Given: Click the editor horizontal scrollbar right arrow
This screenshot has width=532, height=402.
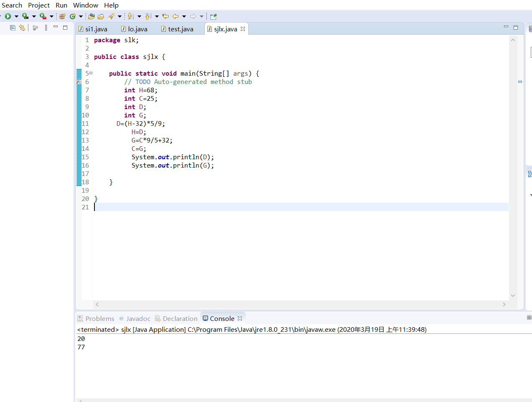Looking at the screenshot, I should [x=504, y=304].
